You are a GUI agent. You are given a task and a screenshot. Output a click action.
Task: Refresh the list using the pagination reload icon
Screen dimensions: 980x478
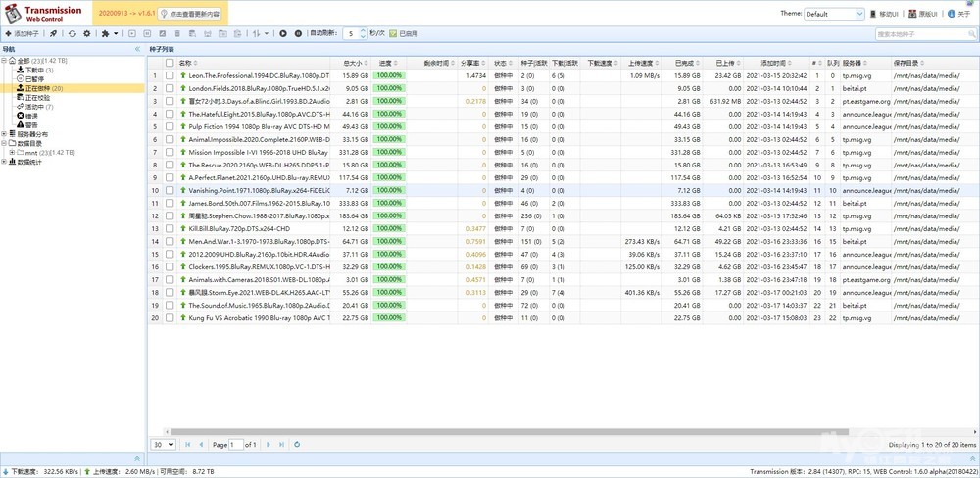[x=297, y=445]
